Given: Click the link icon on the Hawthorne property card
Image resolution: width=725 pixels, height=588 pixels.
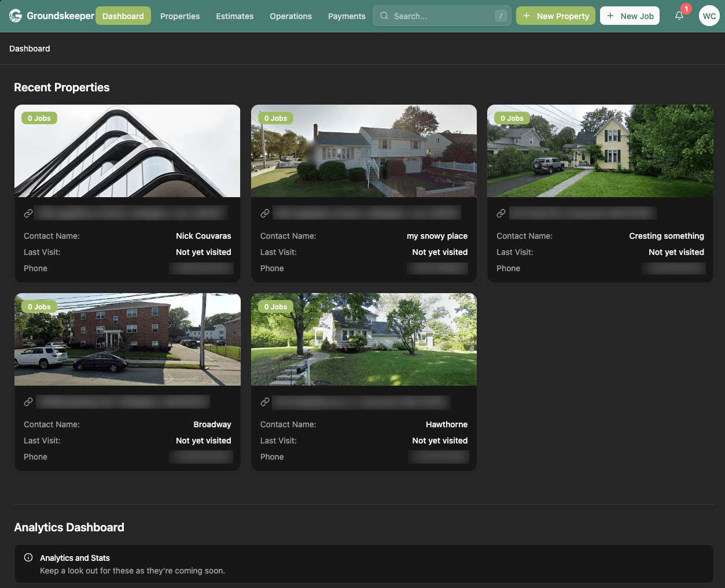Looking at the screenshot, I should click(x=264, y=402).
